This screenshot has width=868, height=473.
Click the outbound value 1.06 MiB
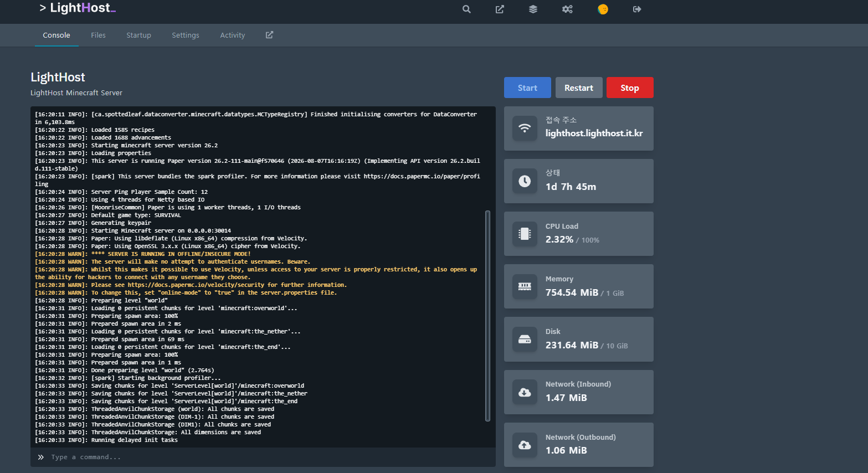tap(566, 450)
